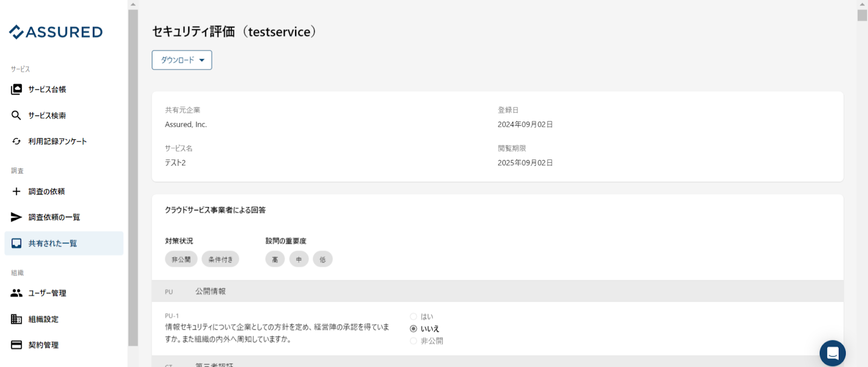This screenshot has width=868, height=367.
Task: Open サービス台帳 ledger icon
Action: click(x=16, y=89)
